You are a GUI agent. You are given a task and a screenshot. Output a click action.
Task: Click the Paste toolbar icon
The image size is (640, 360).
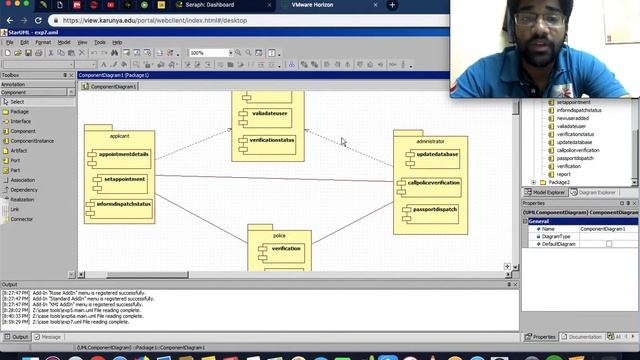pos(71,53)
